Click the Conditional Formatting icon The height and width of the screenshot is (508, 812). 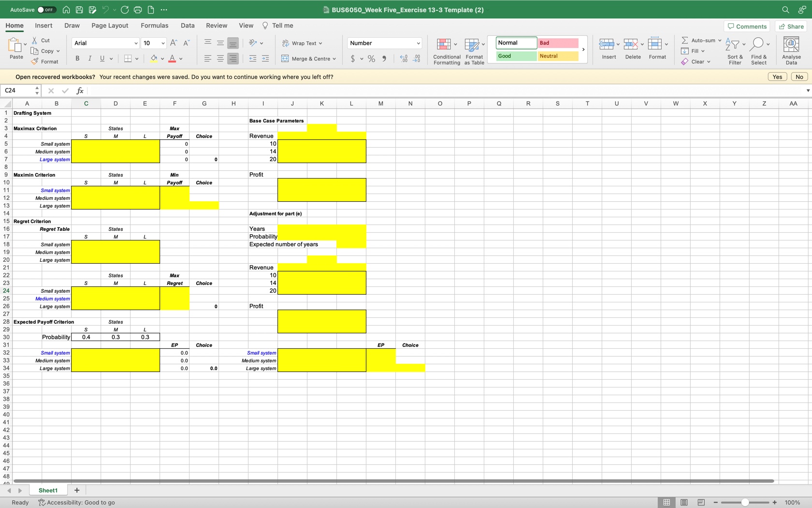pyautogui.click(x=444, y=45)
